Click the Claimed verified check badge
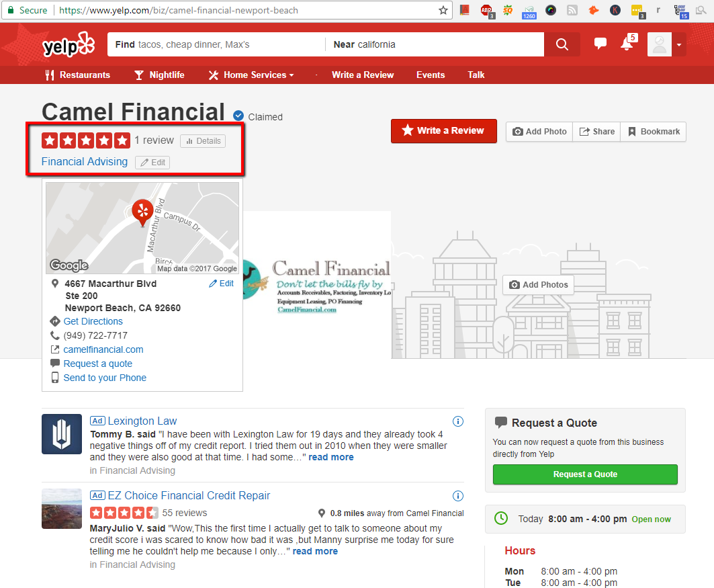714x588 pixels. coord(238,116)
